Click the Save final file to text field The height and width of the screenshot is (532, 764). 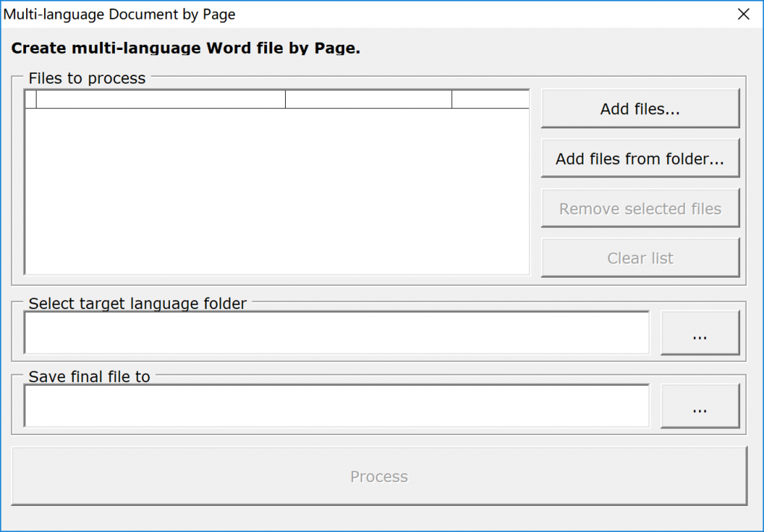[x=336, y=407]
